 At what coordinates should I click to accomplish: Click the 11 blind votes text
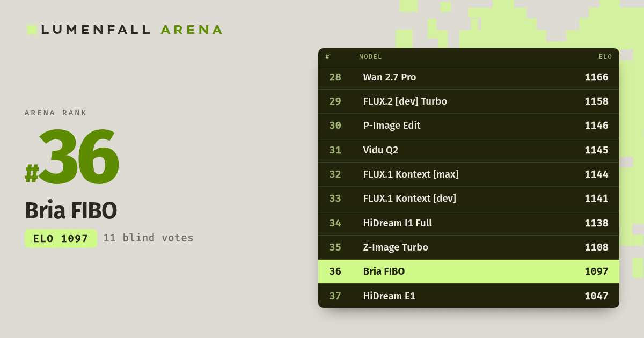pos(149,238)
